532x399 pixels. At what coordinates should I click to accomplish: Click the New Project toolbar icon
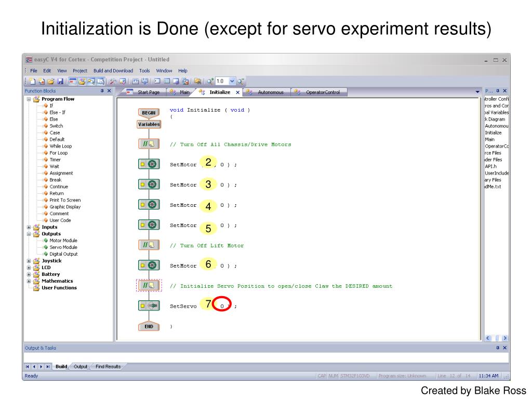point(32,81)
